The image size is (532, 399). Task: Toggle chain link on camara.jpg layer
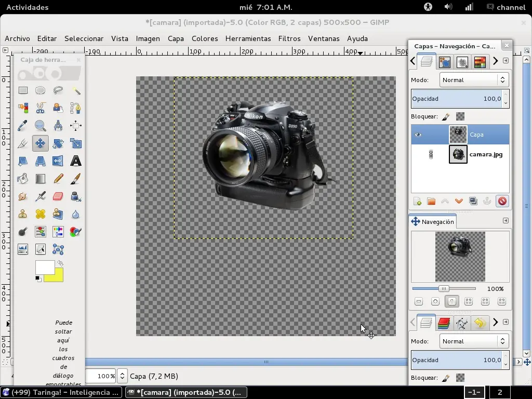431,155
